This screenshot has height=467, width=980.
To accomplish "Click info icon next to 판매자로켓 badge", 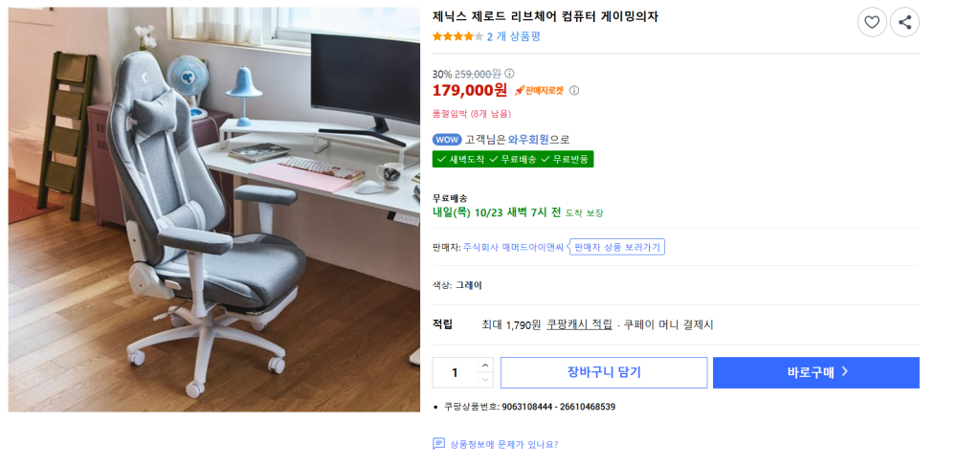I will tap(574, 91).
